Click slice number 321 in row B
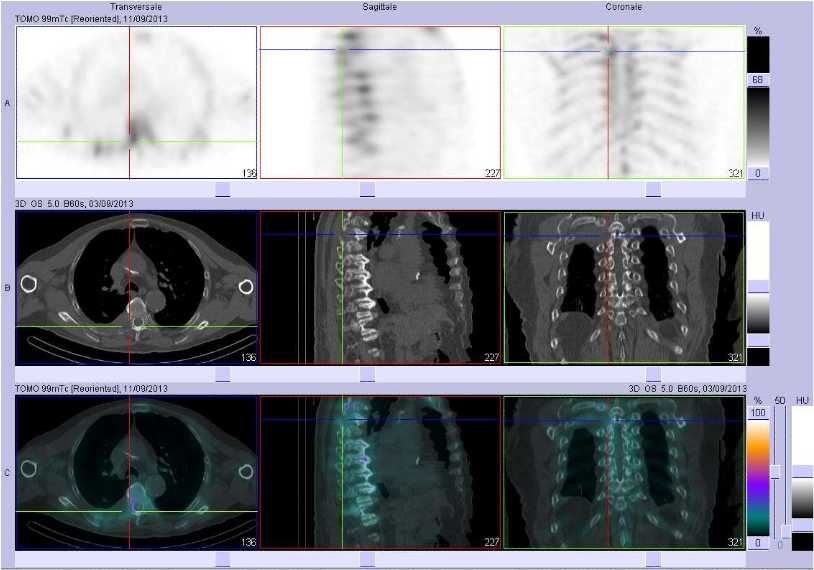 coord(735,357)
